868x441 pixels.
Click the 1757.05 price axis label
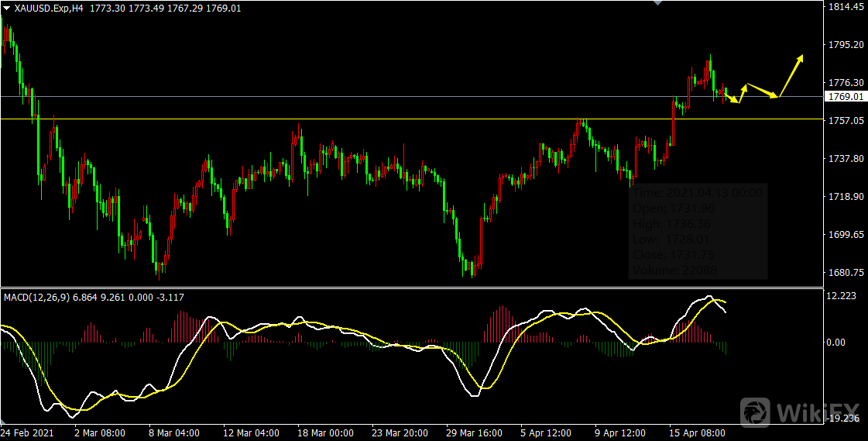pos(846,121)
